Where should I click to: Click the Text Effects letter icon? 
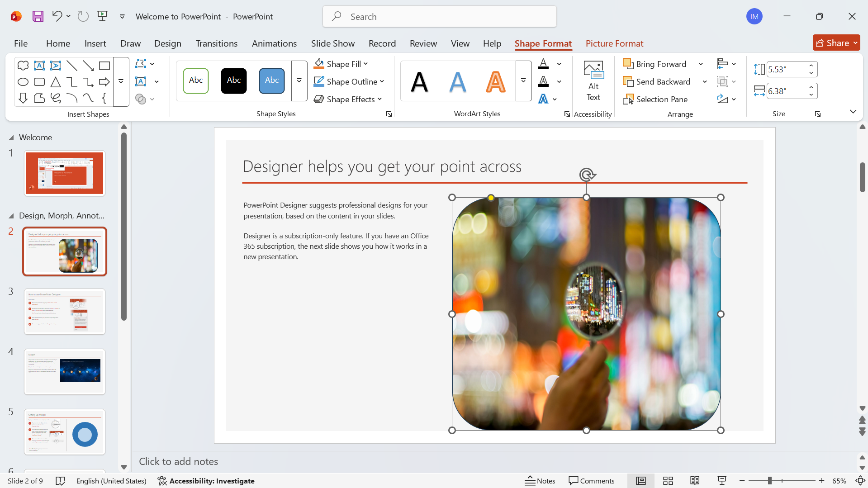click(x=543, y=99)
